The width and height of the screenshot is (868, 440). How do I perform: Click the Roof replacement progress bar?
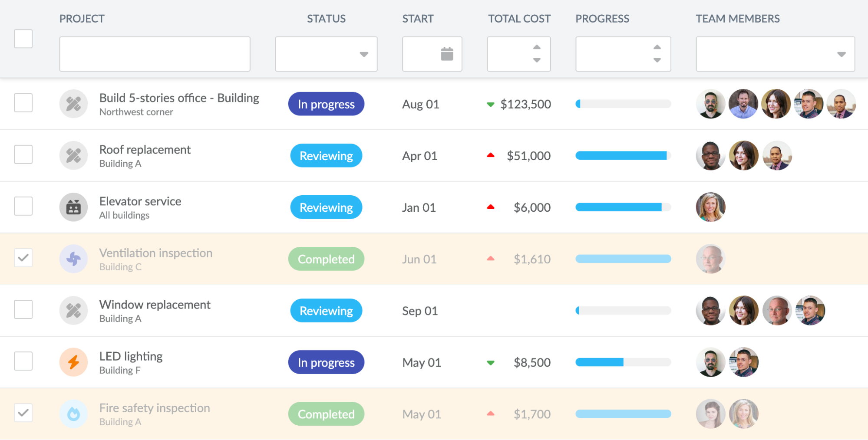pyautogui.click(x=623, y=156)
